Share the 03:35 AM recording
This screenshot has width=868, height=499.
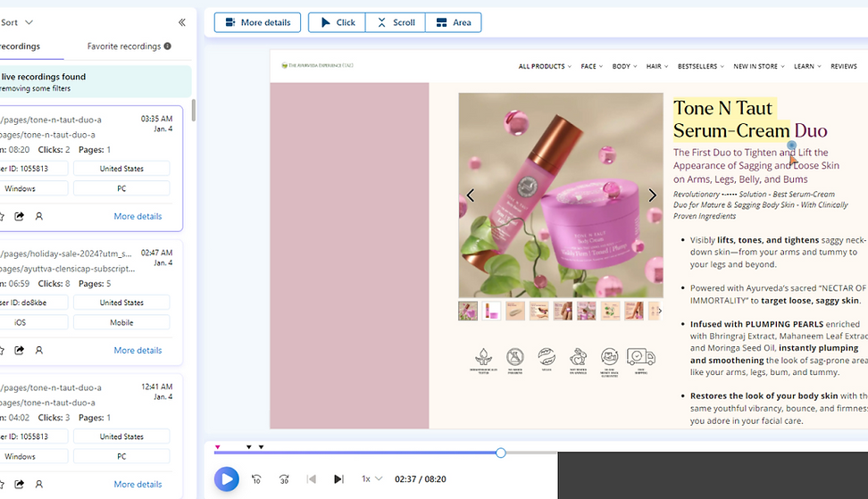(20, 216)
